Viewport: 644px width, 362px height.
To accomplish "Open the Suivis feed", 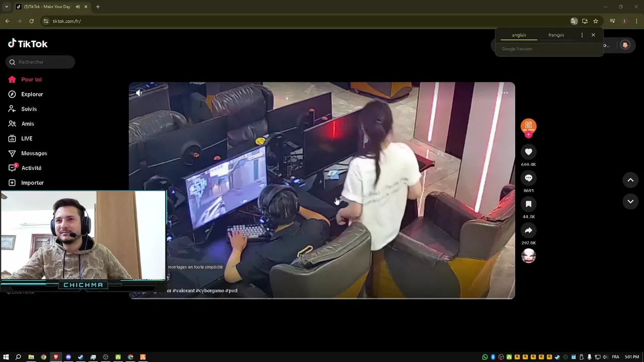I will (x=23, y=109).
